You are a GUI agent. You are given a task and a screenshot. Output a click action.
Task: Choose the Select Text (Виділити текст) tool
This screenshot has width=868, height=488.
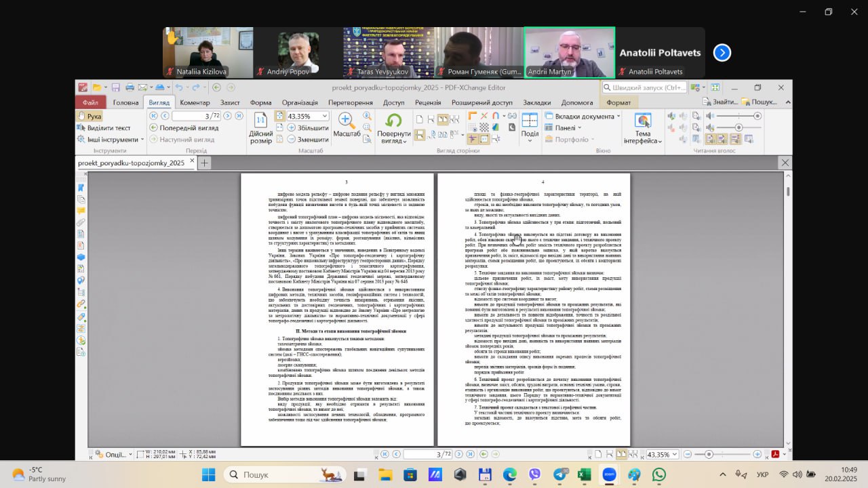point(104,128)
